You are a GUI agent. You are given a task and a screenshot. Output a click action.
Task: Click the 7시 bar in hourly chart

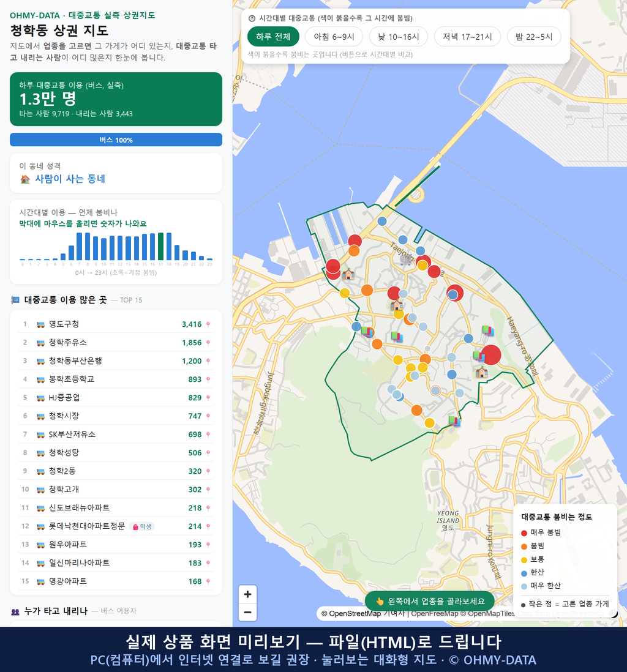[80, 247]
